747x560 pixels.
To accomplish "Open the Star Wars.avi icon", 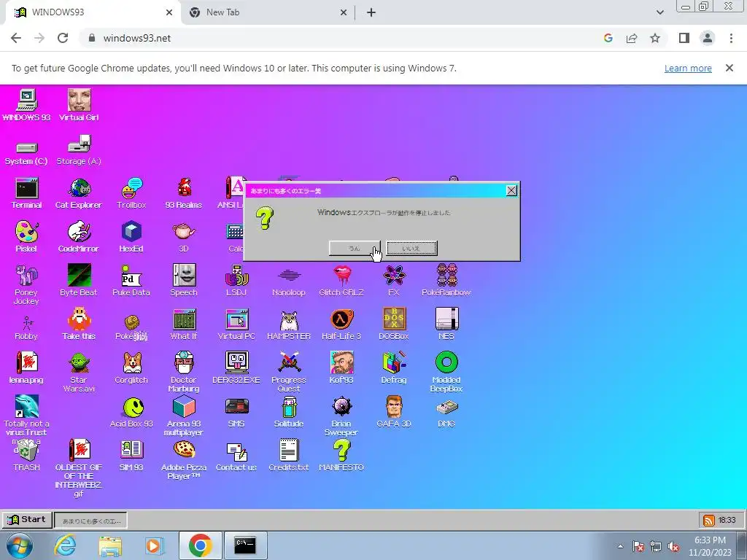I will coord(79,373).
